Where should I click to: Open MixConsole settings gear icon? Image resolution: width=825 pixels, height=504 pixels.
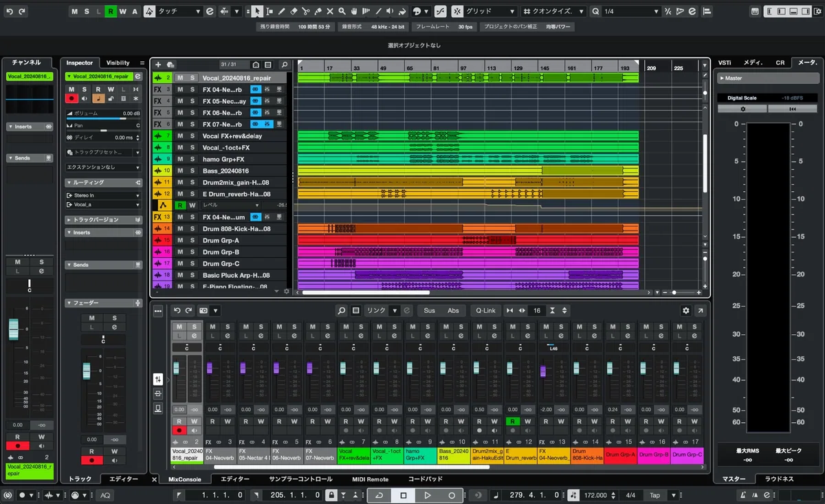coord(685,311)
